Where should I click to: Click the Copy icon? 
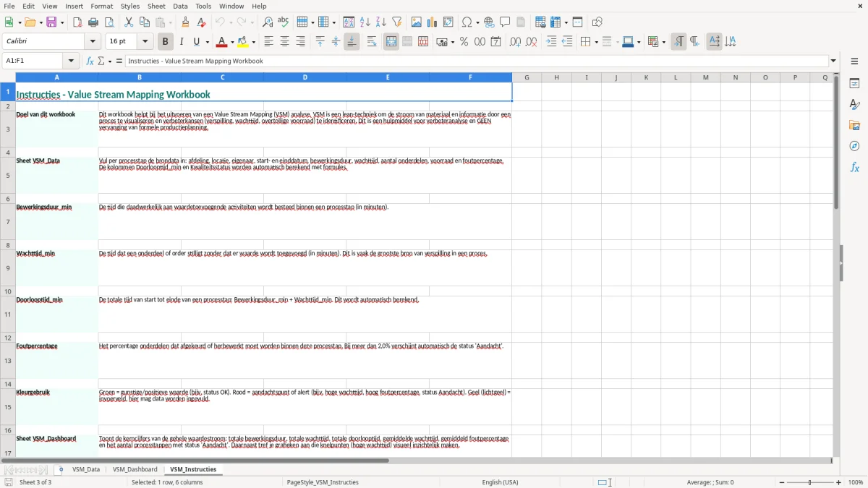coord(145,22)
